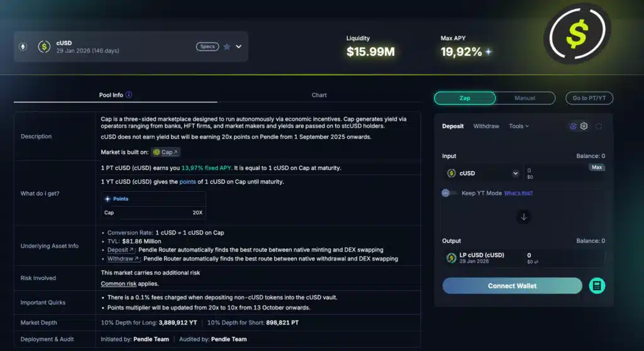The height and width of the screenshot is (351, 644).
Task: Select the Withdraw tab
Action: pyautogui.click(x=486, y=126)
